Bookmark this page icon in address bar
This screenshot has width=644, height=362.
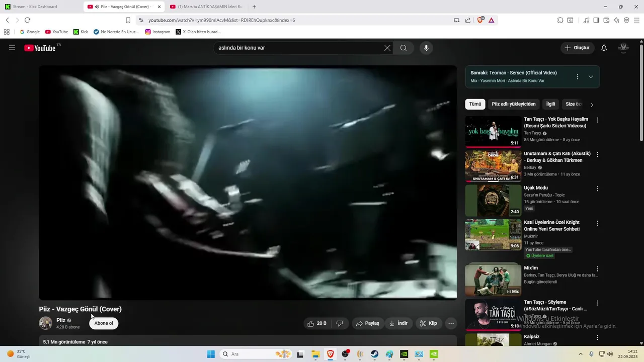click(x=128, y=20)
